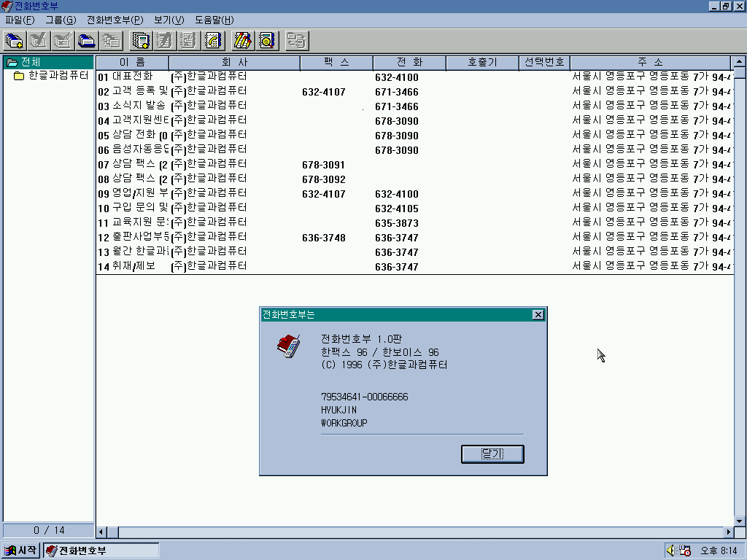Select row 12 출판사업부
The width and height of the screenshot is (747, 560).
point(414,237)
